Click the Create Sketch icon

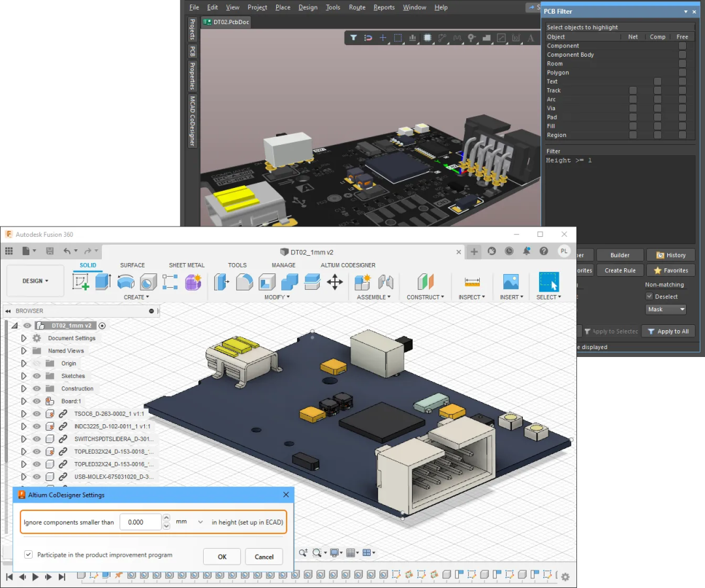coord(81,282)
